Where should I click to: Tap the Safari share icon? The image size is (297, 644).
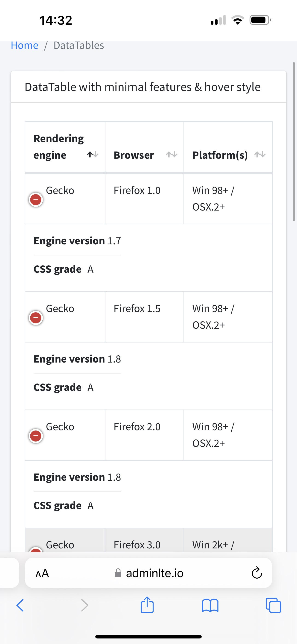pyautogui.click(x=147, y=605)
